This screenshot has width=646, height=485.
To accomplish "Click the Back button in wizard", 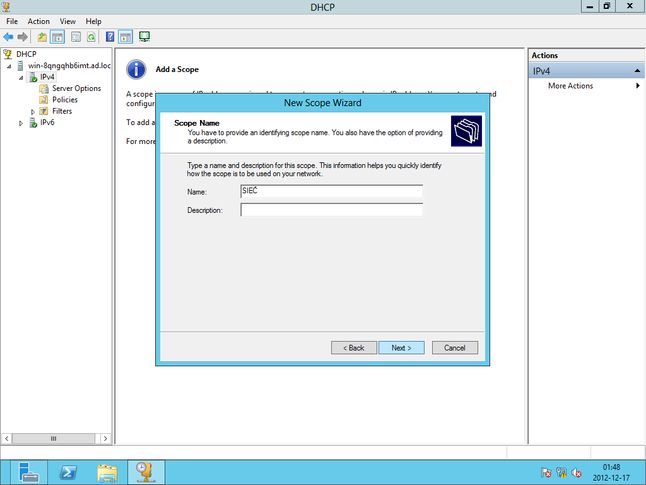I will click(x=354, y=348).
